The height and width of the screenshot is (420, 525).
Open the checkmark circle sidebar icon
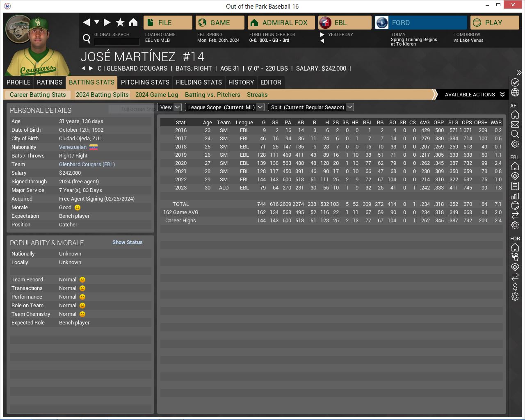point(515,82)
